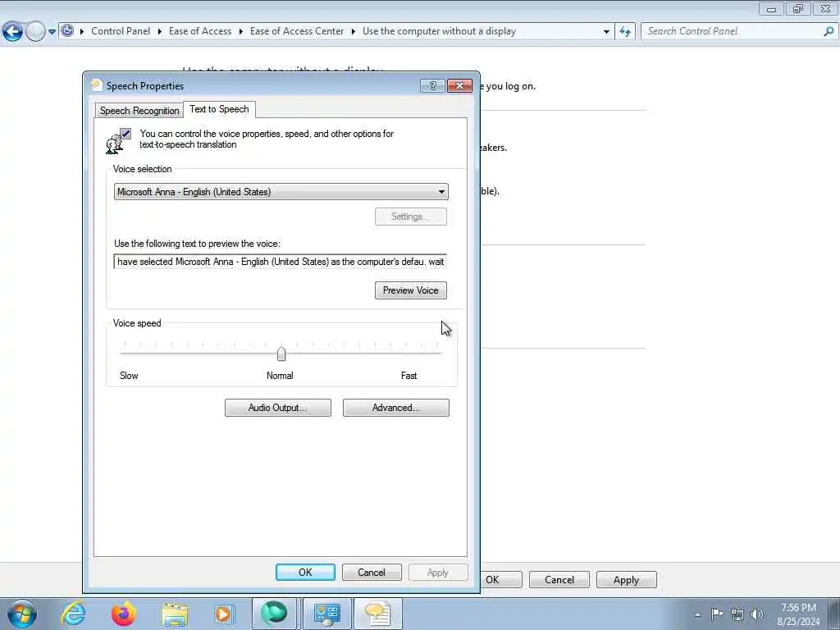840x630 pixels.
Task: Click the Speech Properties title bar icon
Action: (x=97, y=85)
